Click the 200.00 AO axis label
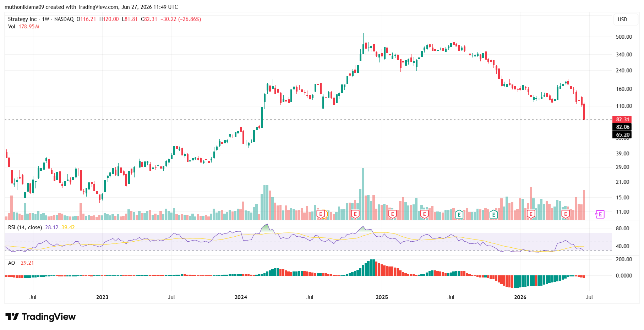Screen dimensions: 644x330 click(x=624, y=259)
